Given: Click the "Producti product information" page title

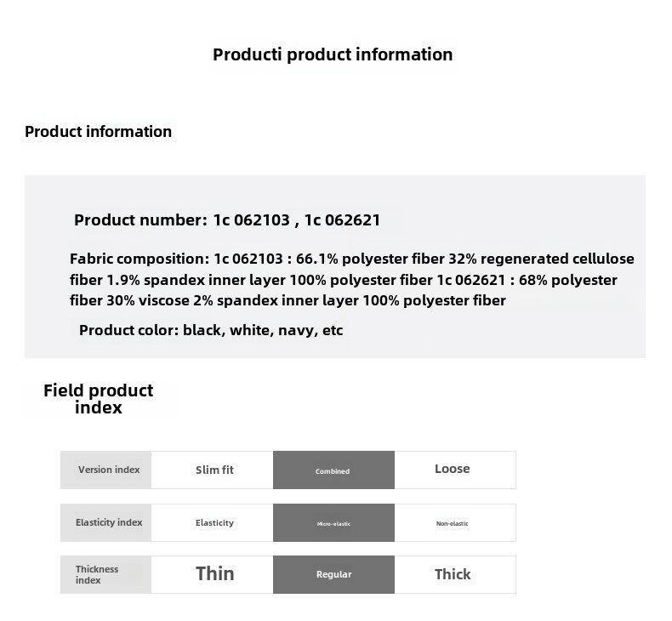Looking at the screenshot, I should tap(333, 54).
